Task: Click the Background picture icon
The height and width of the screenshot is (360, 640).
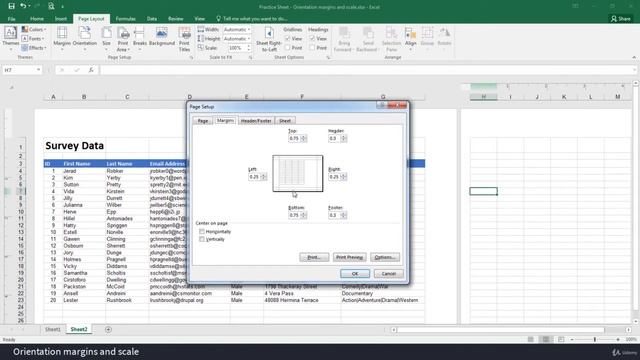Action: coord(162,33)
